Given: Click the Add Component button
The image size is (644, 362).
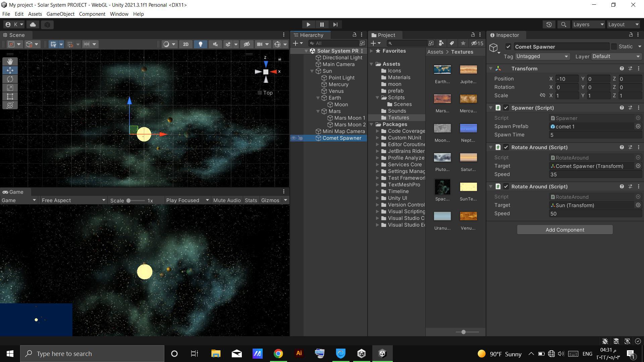Looking at the screenshot, I should click(x=565, y=230).
